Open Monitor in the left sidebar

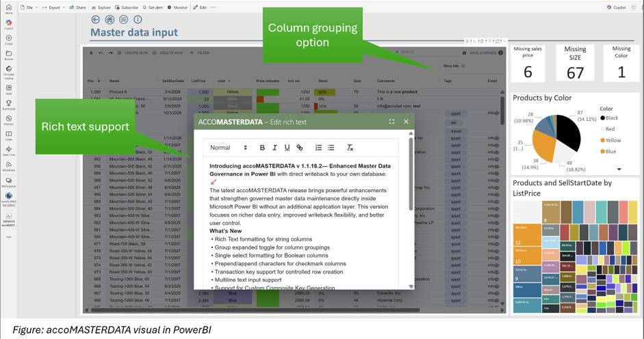[9, 121]
